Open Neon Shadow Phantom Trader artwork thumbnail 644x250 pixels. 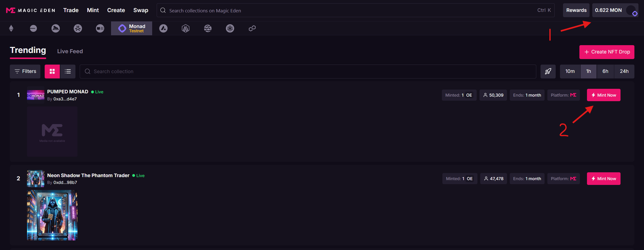(x=52, y=215)
